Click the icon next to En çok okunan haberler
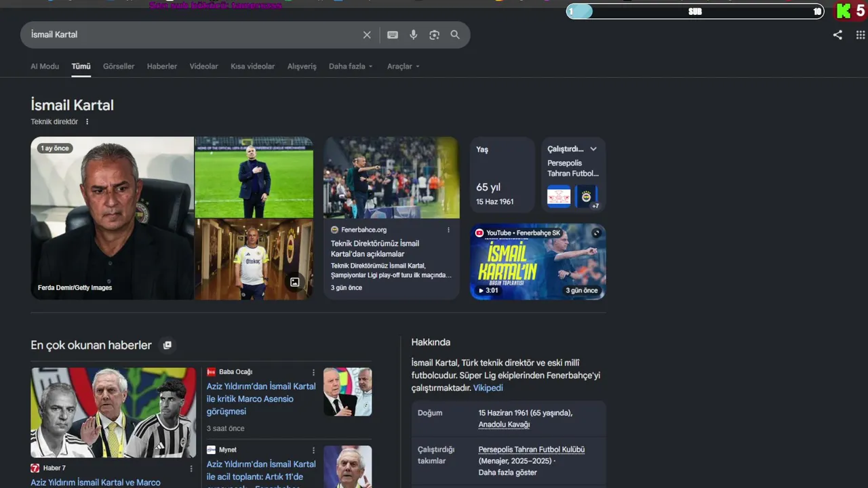Viewport: 868px width, 488px height. click(x=167, y=345)
